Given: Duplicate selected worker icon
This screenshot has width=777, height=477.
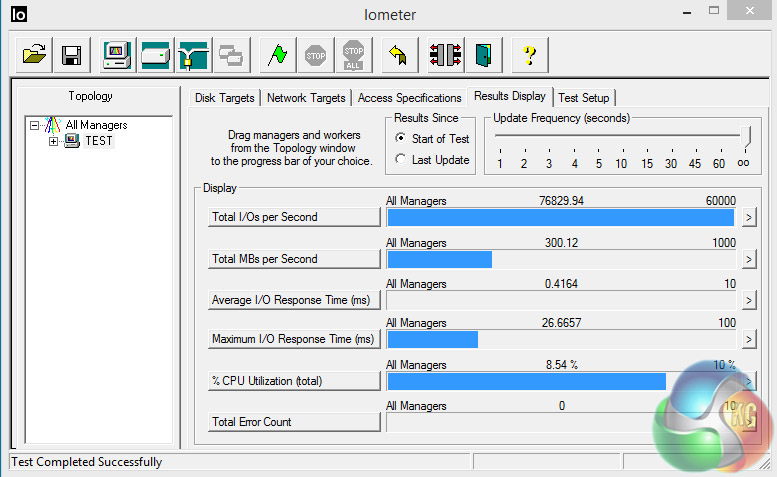Looking at the screenshot, I should (x=231, y=55).
